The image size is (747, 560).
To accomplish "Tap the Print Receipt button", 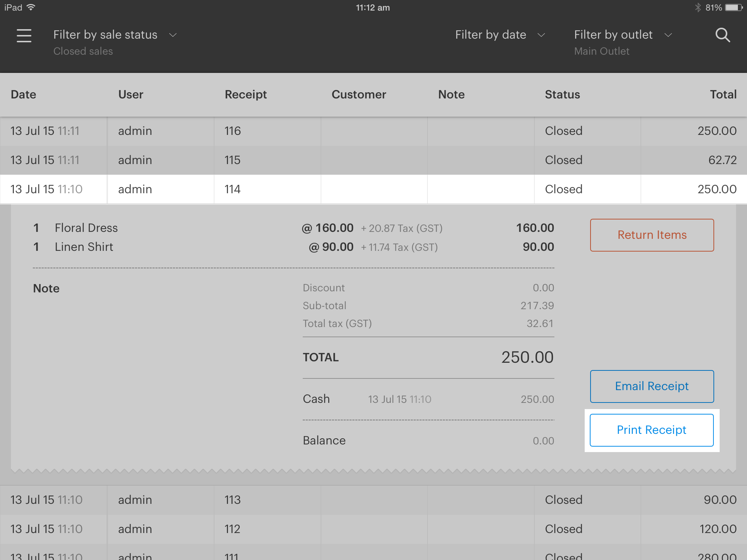I will 651,430.
